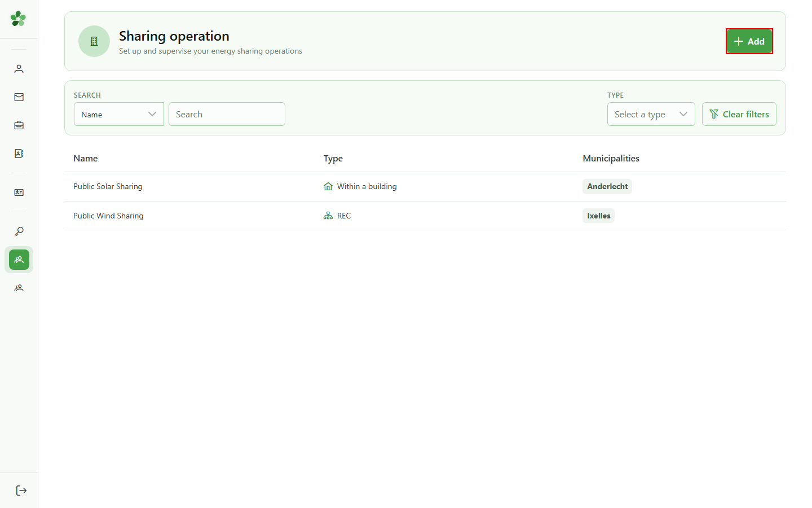The height and width of the screenshot is (508, 812).
Task: Click the Sharing operation page title
Action: (x=174, y=36)
